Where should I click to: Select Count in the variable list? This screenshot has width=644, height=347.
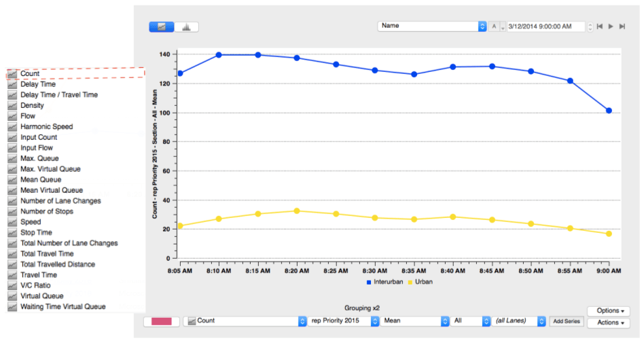tap(75, 73)
